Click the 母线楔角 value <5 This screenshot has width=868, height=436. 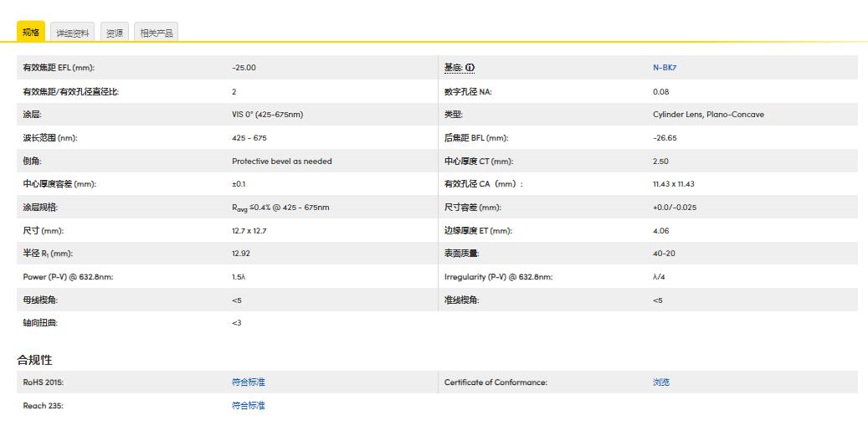[237, 300]
